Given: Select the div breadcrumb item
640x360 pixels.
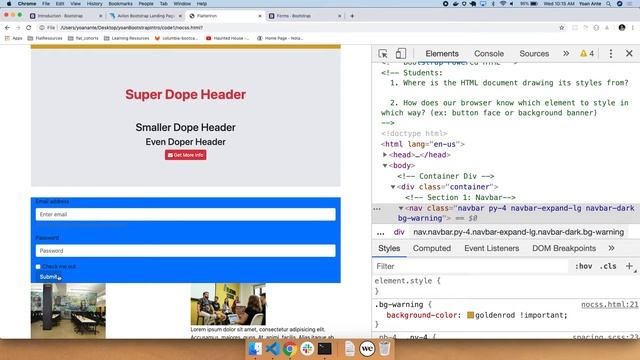Looking at the screenshot, I should click(399, 232).
